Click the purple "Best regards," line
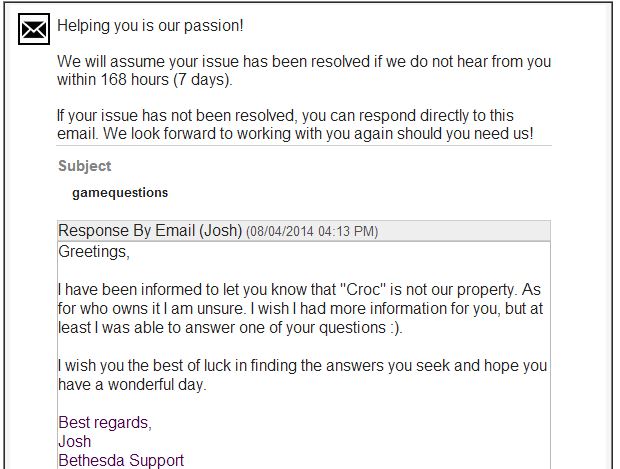The width and height of the screenshot is (620, 469). click(105, 423)
